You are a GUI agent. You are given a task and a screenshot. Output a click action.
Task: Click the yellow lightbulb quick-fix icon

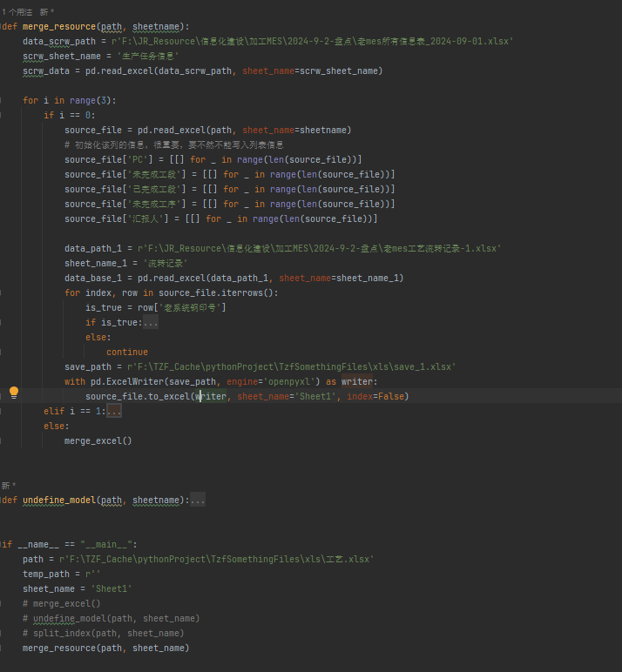[14, 393]
